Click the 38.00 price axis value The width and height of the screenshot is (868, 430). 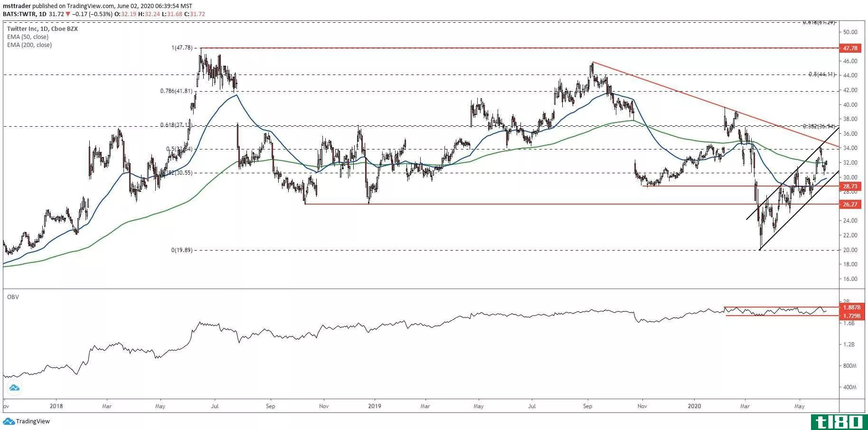coord(850,119)
